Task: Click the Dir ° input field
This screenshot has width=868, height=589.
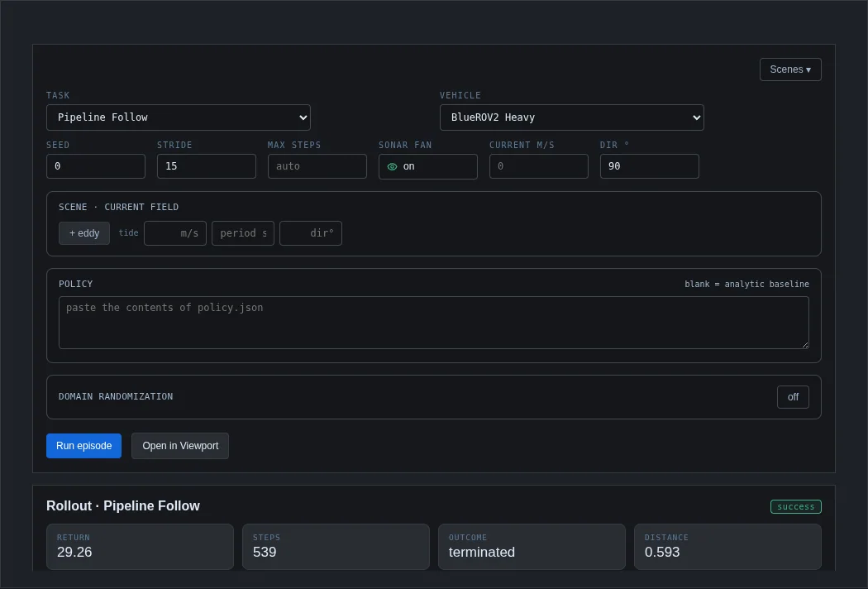Action: [x=649, y=166]
